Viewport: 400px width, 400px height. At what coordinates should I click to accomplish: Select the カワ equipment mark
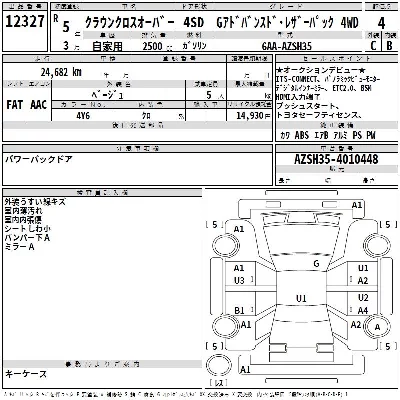coord(285,135)
